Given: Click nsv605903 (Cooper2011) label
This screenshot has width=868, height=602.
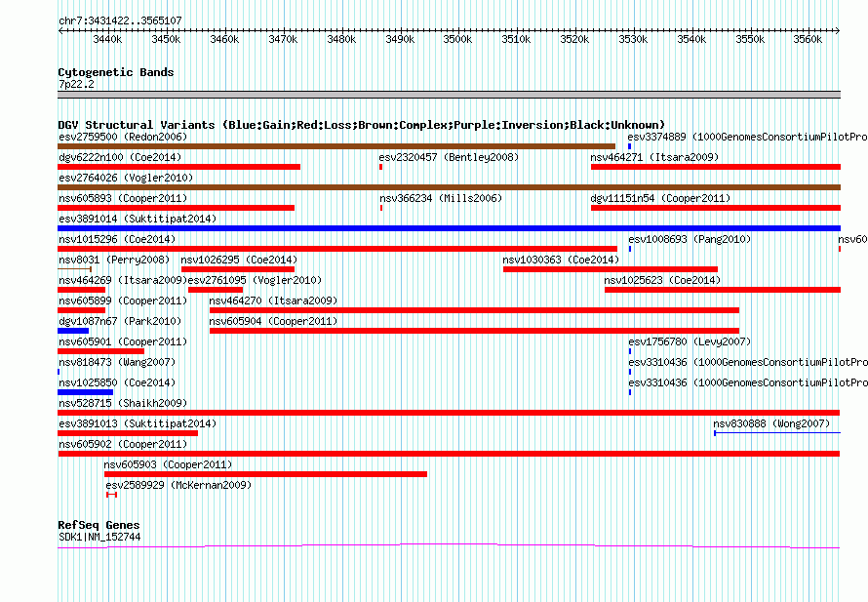Looking at the screenshot, I should (x=169, y=464).
